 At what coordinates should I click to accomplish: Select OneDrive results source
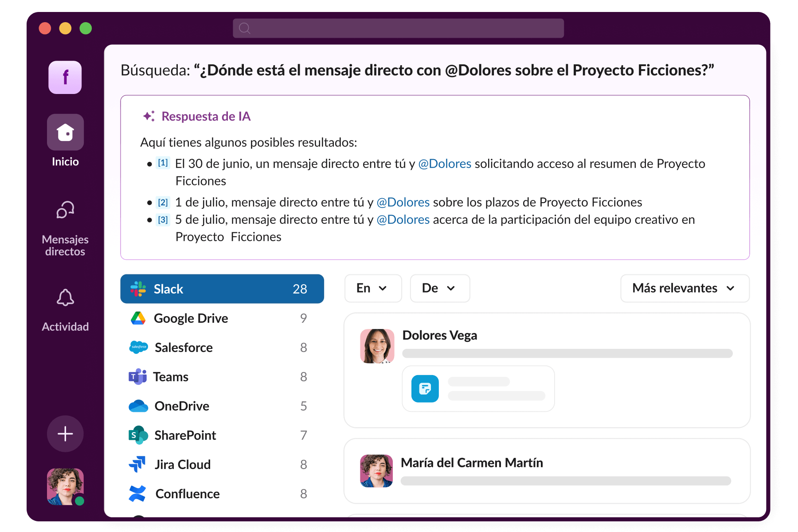(x=222, y=406)
